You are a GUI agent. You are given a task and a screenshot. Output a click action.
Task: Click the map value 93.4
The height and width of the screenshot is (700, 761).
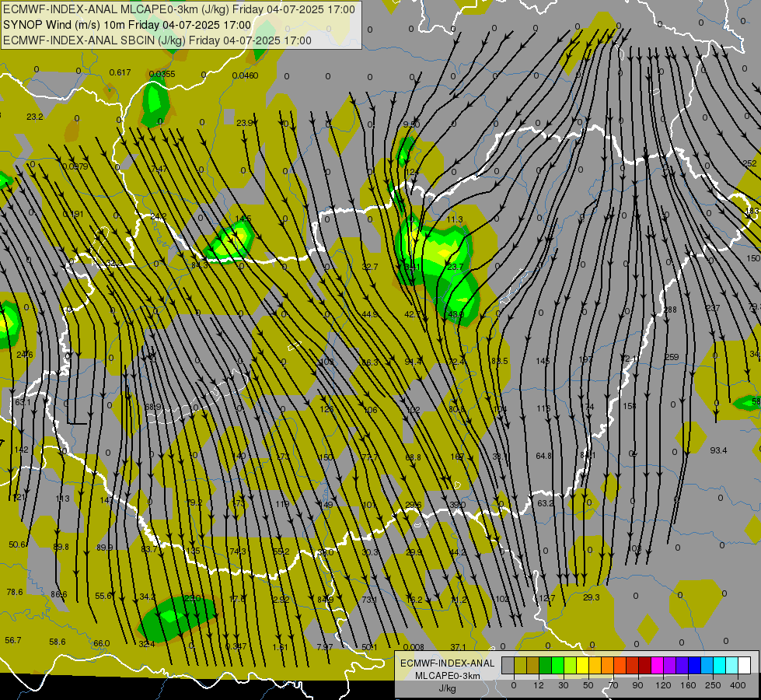click(718, 450)
